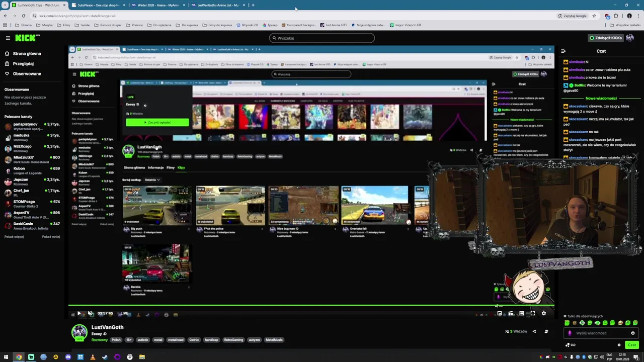Select the MetalMusic tag
Viewport: 644px width, 362px height.
point(274,340)
